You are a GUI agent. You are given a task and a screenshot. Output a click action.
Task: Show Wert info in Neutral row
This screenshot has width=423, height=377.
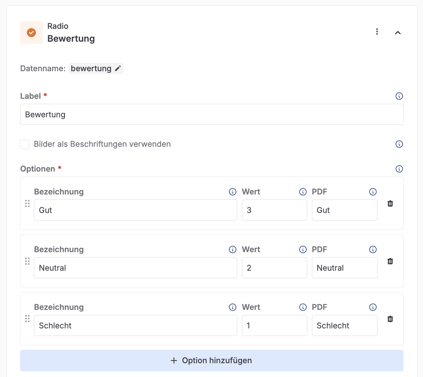coord(302,249)
